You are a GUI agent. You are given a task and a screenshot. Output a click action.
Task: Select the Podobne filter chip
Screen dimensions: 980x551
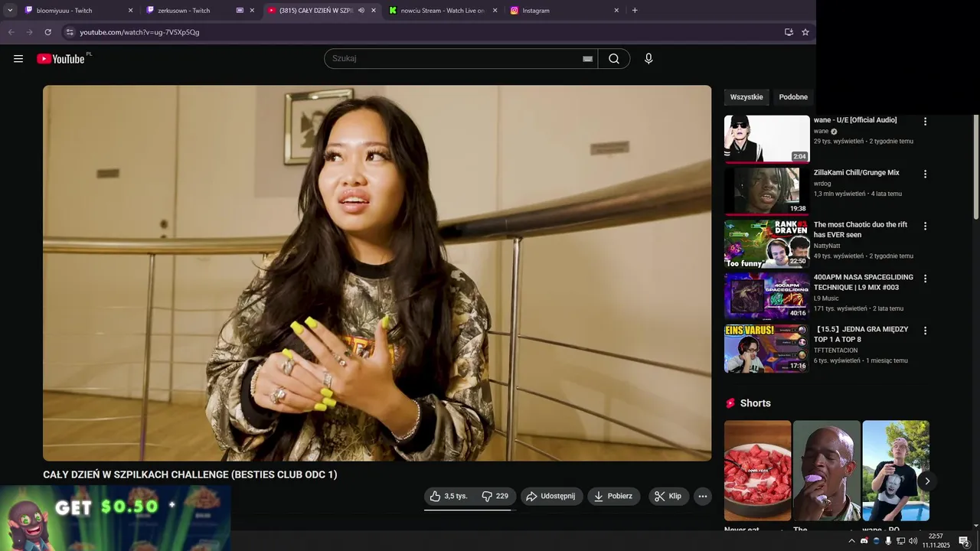pos(793,97)
